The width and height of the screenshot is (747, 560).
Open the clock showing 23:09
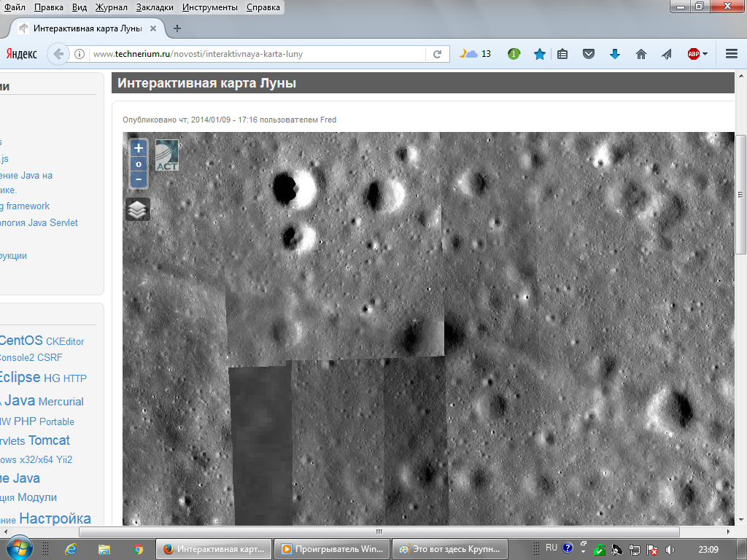point(708,550)
